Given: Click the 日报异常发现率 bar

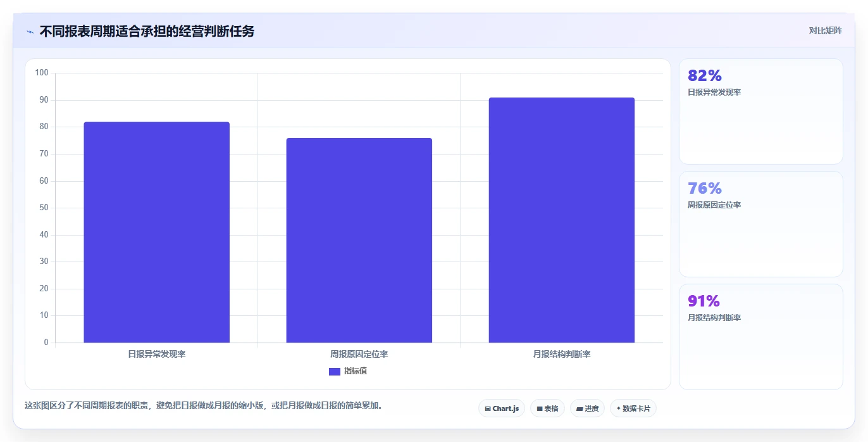Looking at the screenshot, I should click(x=156, y=232).
